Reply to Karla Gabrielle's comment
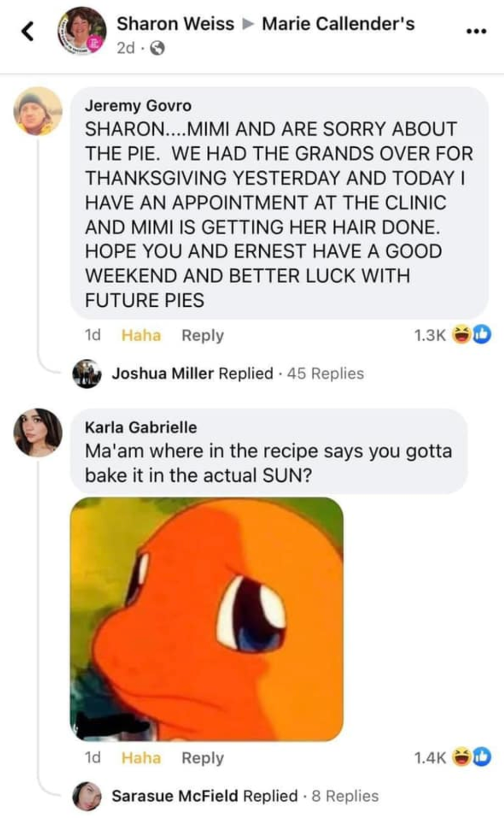This screenshot has height=818, width=504. [x=203, y=758]
